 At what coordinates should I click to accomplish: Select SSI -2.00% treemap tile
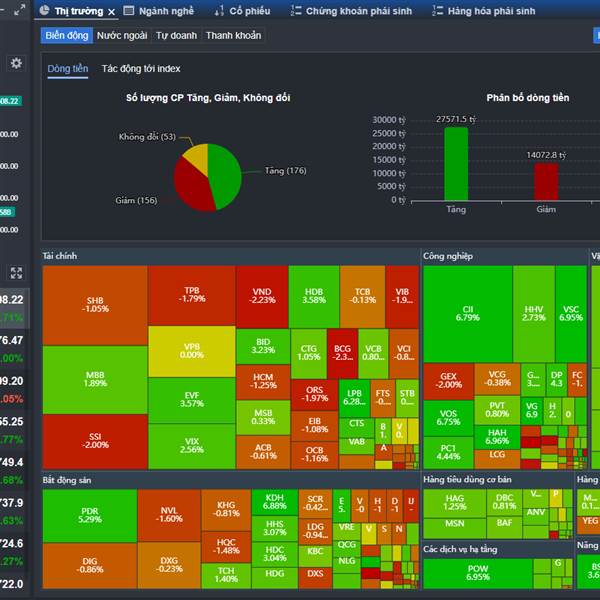tap(95, 441)
